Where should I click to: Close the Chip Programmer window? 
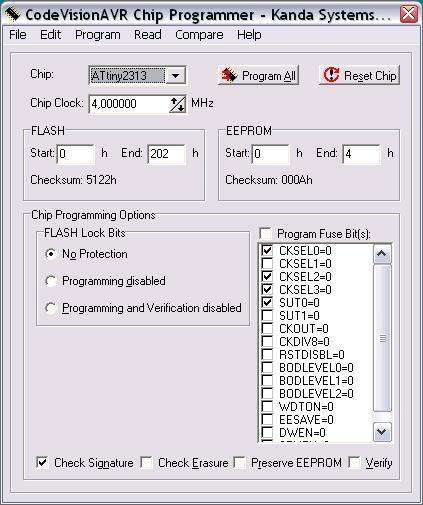point(409,14)
